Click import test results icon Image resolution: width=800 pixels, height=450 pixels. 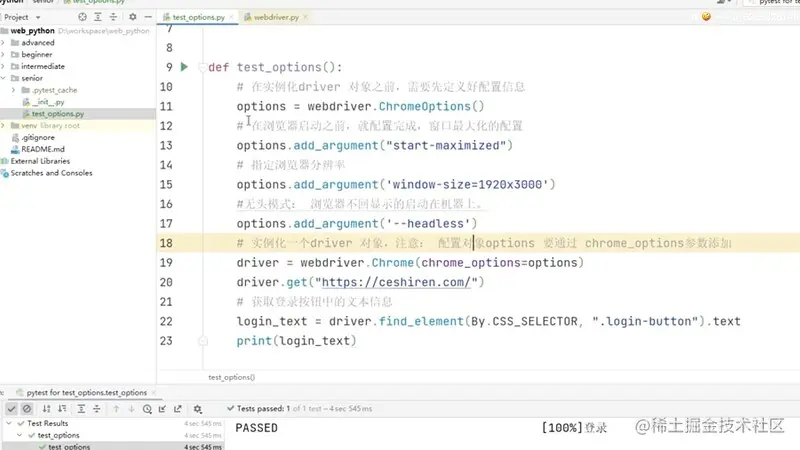tap(162, 409)
